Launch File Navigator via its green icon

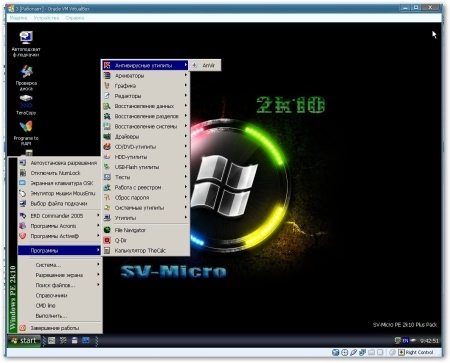click(107, 230)
